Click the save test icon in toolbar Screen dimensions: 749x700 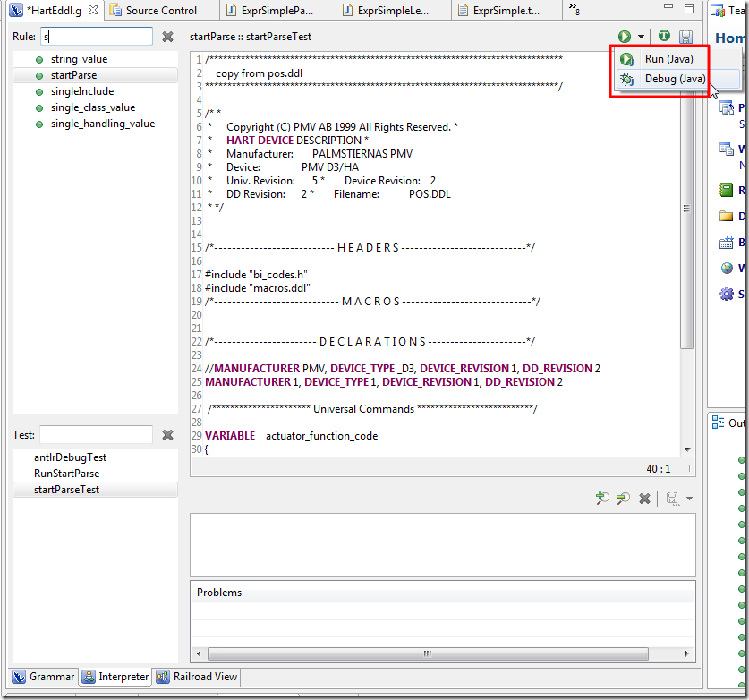point(686,37)
